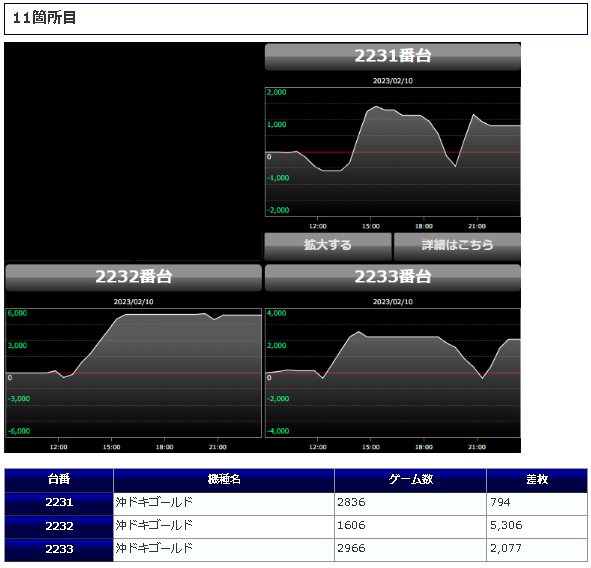This screenshot has height=568, width=591.
Task: Select the 2233番台 header bar
Action: pos(393,278)
